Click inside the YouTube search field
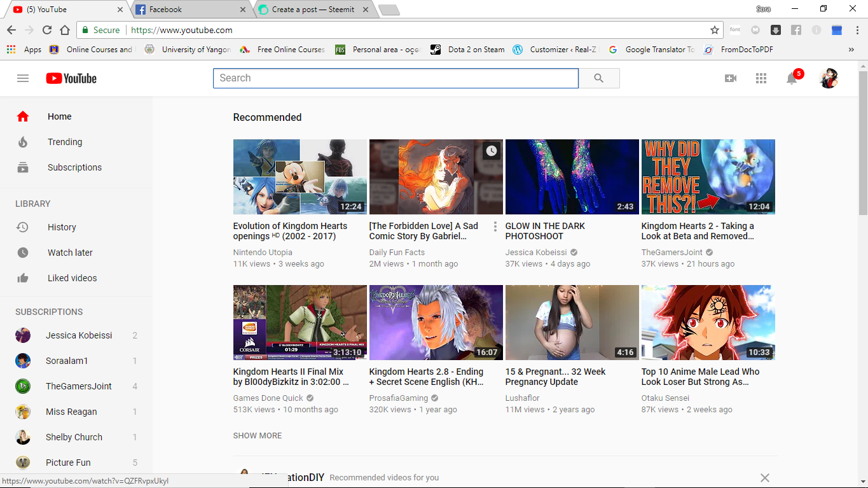 click(x=394, y=78)
